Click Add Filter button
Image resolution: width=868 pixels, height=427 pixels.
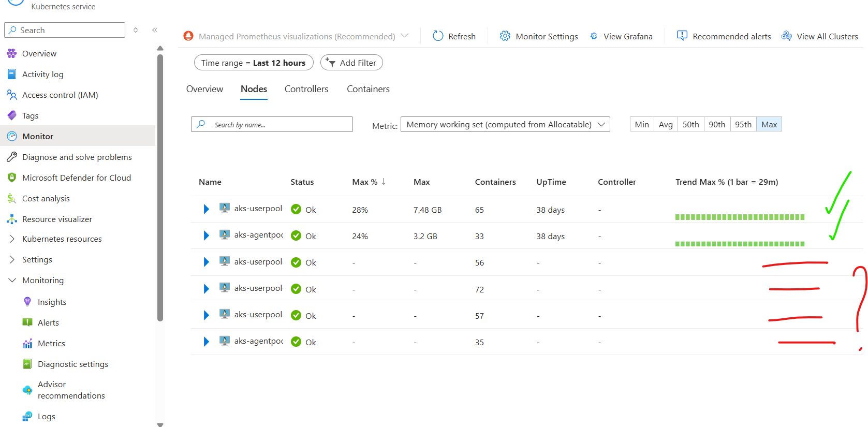(x=351, y=63)
